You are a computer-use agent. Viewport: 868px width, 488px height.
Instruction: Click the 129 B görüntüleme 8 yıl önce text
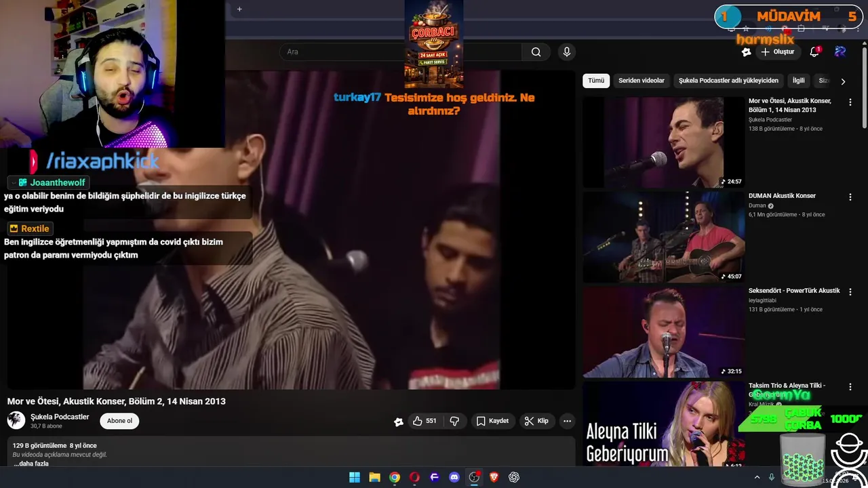point(55,445)
